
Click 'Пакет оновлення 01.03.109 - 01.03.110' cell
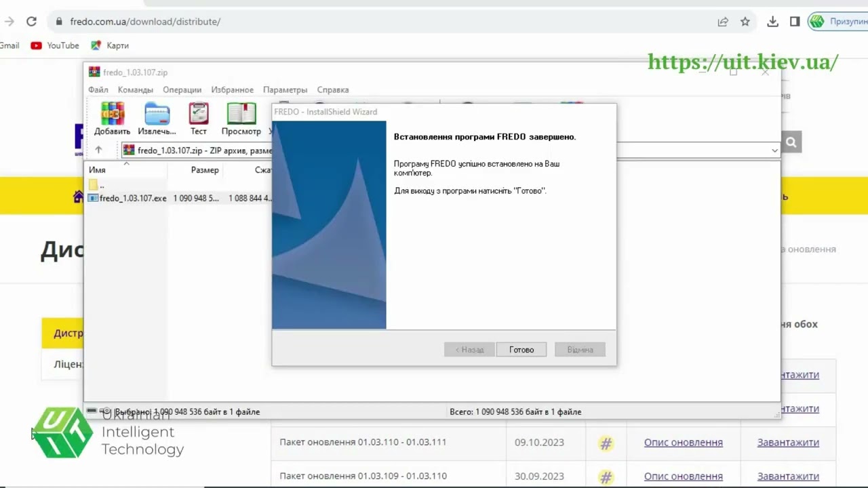point(363,476)
